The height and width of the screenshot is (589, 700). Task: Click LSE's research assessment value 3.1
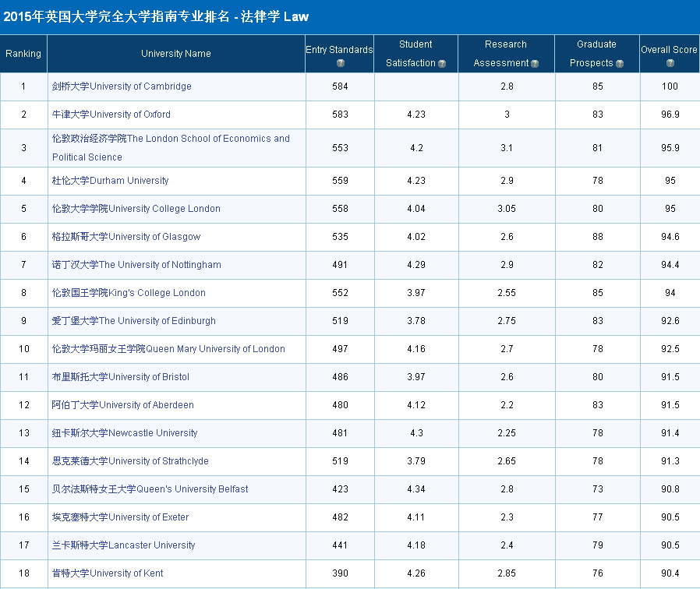[x=507, y=148]
